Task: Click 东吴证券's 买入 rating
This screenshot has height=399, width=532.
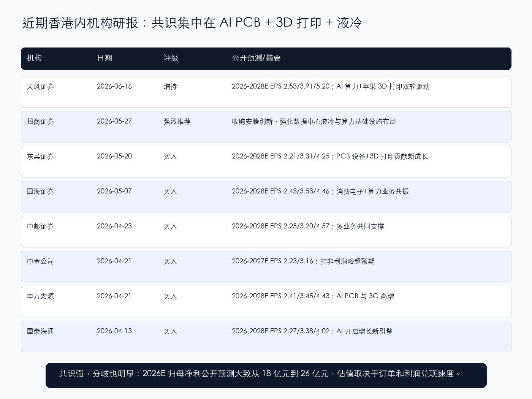Action: [170, 157]
